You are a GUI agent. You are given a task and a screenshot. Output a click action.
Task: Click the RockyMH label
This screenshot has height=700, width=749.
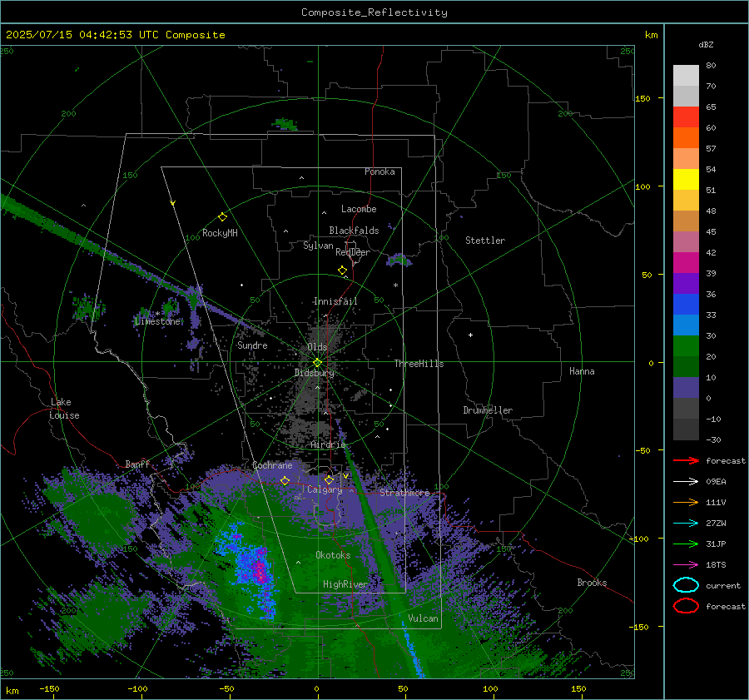point(220,233)
